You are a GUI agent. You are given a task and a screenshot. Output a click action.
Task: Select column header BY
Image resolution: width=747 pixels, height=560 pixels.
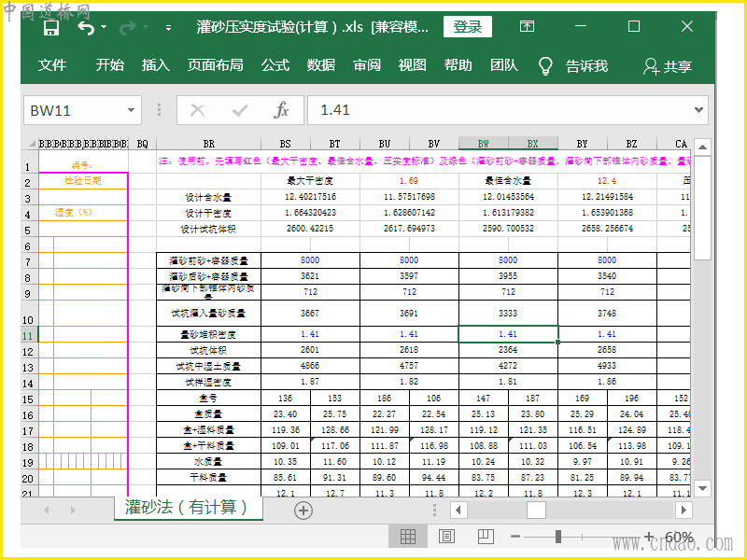(582, 144)
